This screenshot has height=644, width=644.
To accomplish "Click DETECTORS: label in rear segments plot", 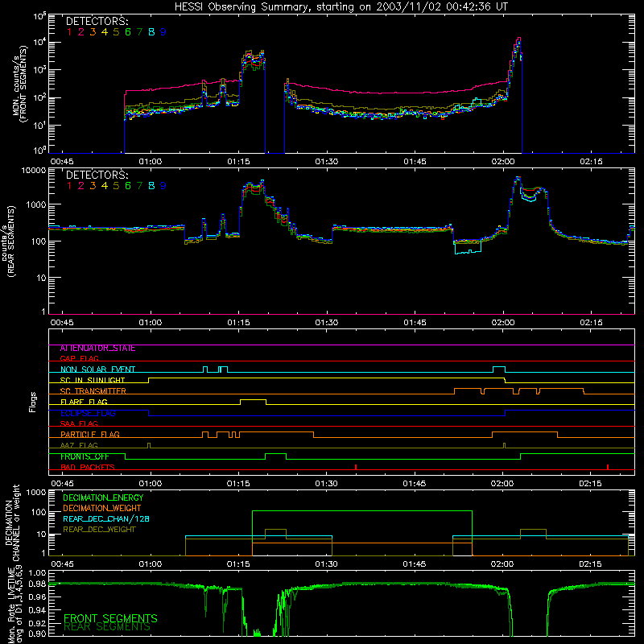I will click(x=97, y=175).
